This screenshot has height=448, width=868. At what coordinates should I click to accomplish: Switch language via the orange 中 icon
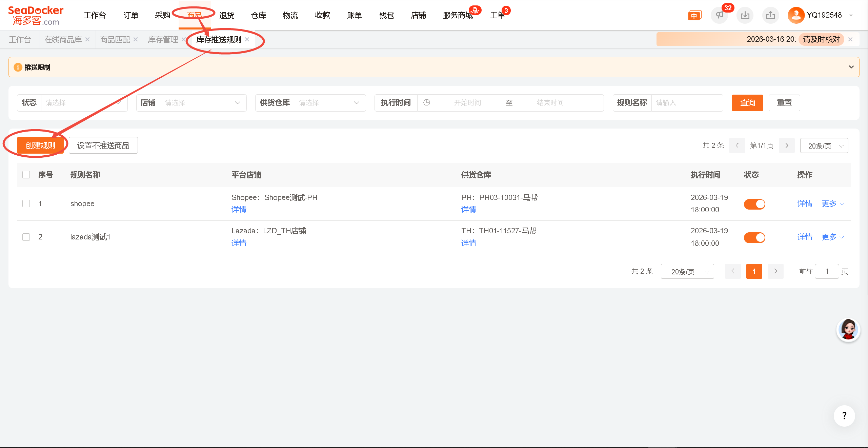(x=694, y=16)
